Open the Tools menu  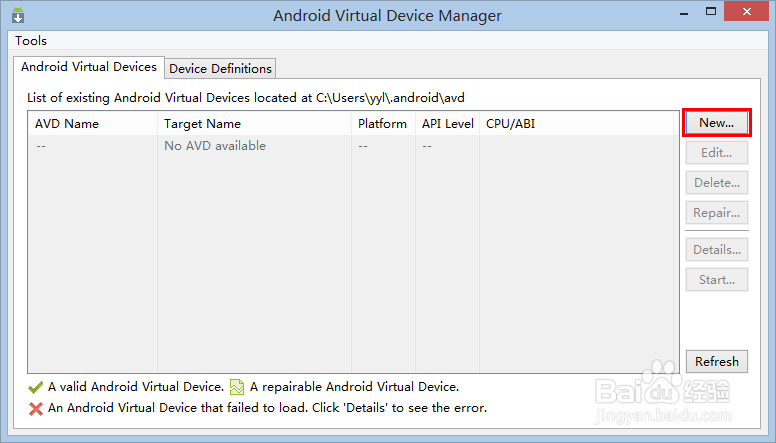click(31, 41)
